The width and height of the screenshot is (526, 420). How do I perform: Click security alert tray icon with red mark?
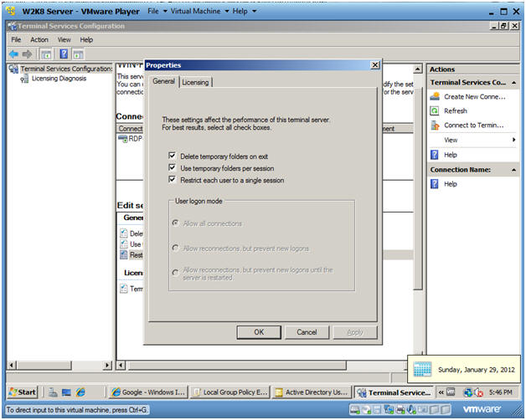pos(478,392)
